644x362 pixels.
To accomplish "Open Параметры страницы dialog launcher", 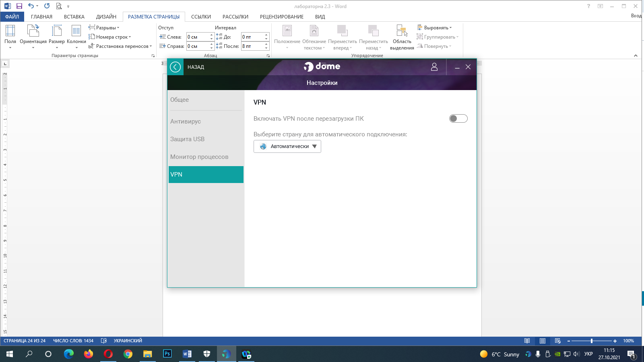I will click(153, 56).
